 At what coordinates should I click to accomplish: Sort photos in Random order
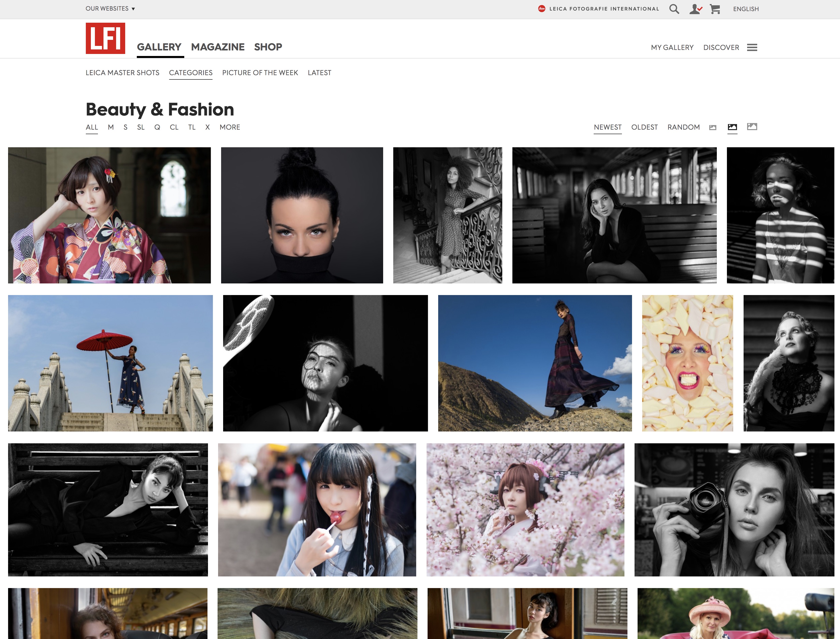[x=683, y=127]
